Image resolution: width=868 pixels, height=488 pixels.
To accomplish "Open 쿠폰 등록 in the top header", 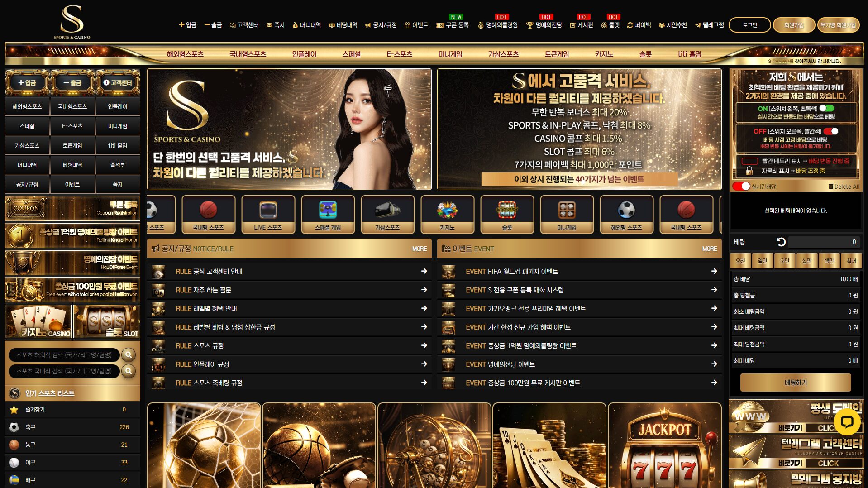I will pyautogui.click(x=453, y=25).
